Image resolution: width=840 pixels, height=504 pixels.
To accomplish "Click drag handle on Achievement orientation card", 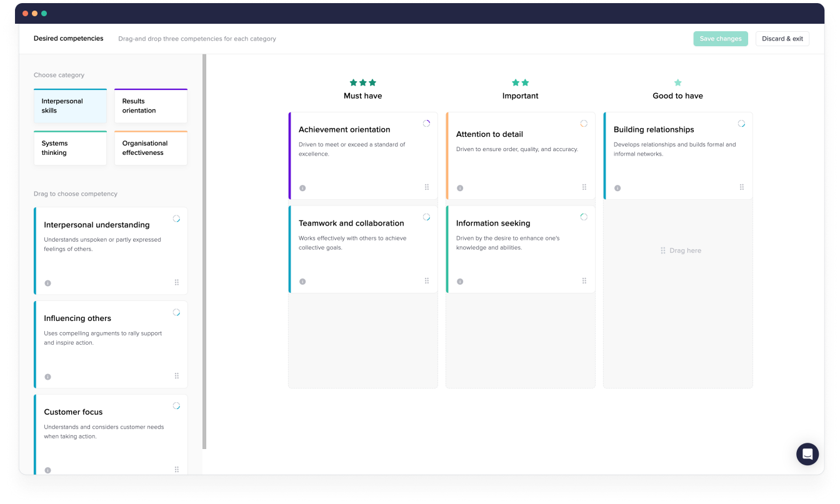I will tap(427, 187).
